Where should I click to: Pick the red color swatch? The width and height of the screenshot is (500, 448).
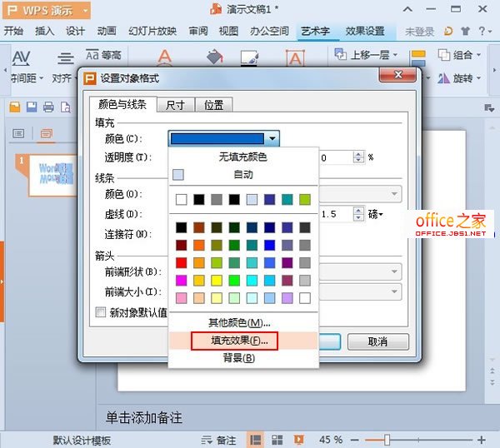click(x=181, y=263)
